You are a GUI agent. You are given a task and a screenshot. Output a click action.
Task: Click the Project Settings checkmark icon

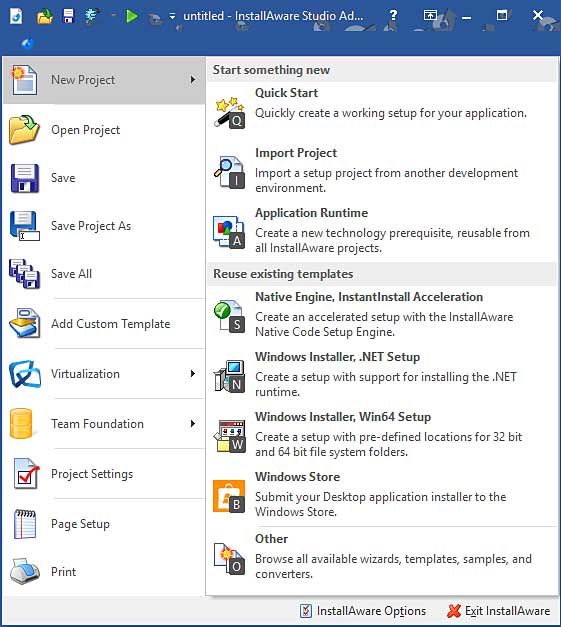coord(26,474)
